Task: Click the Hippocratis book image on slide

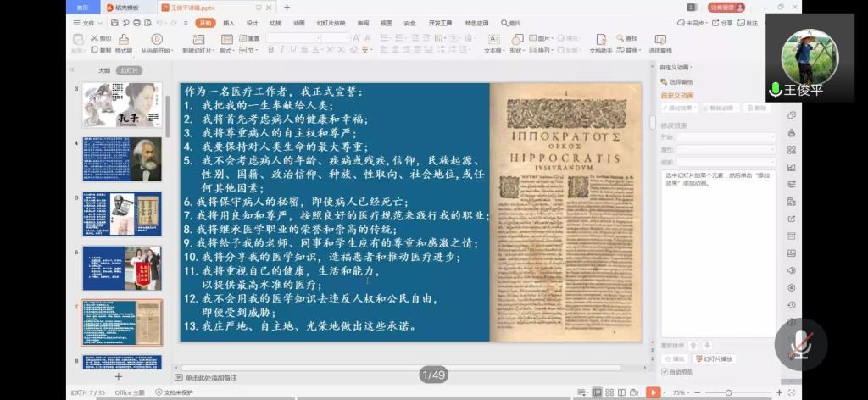Action: [565, 213]
